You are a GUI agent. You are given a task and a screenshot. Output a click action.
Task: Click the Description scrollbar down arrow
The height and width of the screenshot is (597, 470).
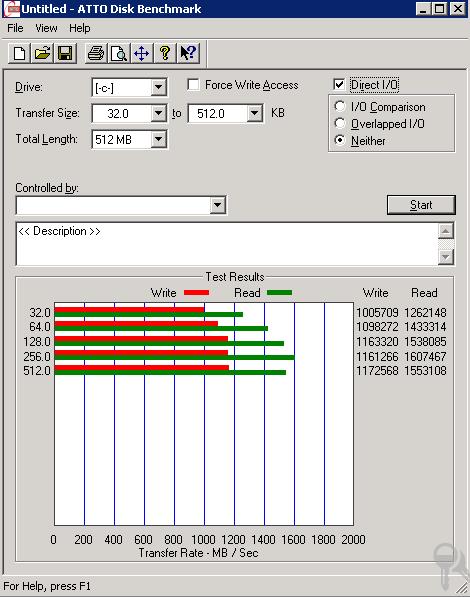click(446, 257)
